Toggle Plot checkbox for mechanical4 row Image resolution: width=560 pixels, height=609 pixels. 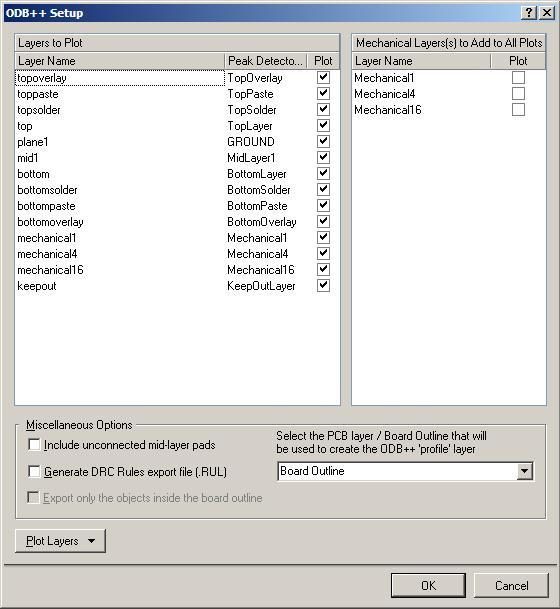pos(323,253)
